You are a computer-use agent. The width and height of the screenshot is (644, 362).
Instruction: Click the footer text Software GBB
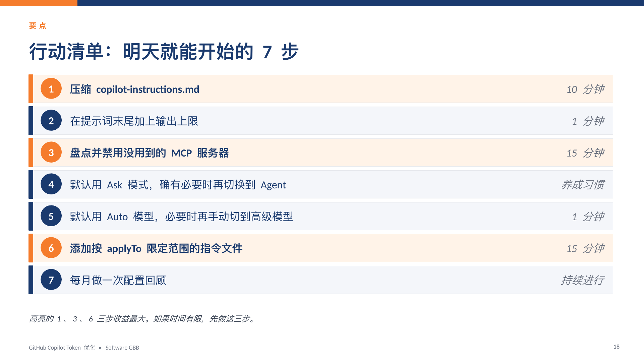click(x=122, y=348)
